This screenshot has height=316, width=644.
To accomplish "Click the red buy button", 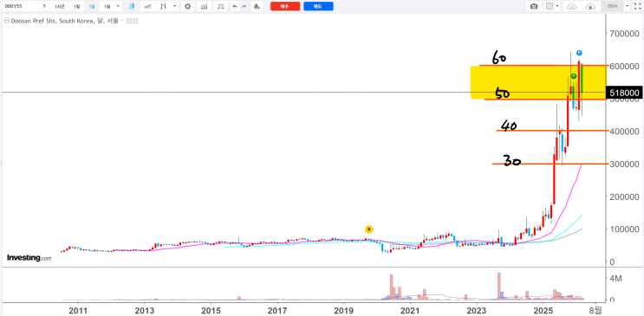I will pyautogui.click(x=285, y=6).
